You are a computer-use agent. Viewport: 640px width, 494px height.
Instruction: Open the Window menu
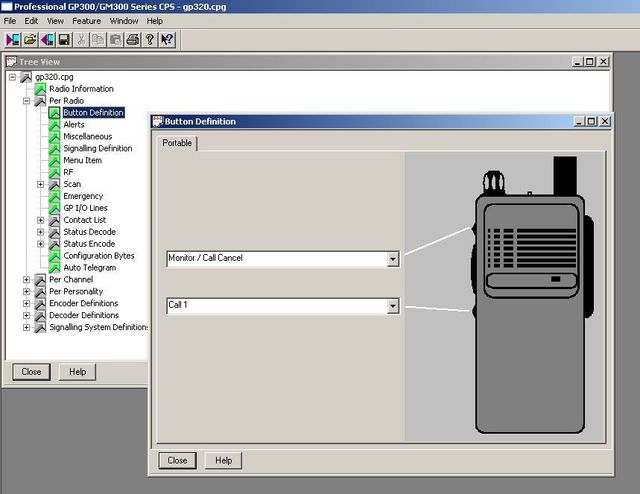[124, 21]
